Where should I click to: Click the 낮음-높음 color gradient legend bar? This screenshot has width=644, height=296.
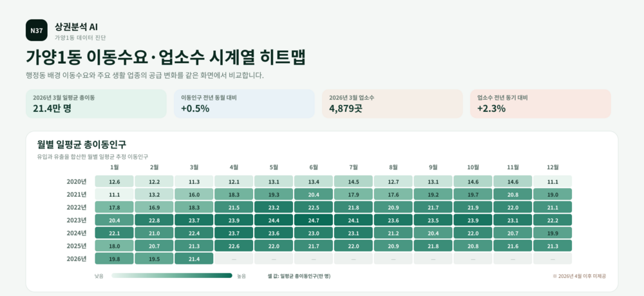[172, 276]
